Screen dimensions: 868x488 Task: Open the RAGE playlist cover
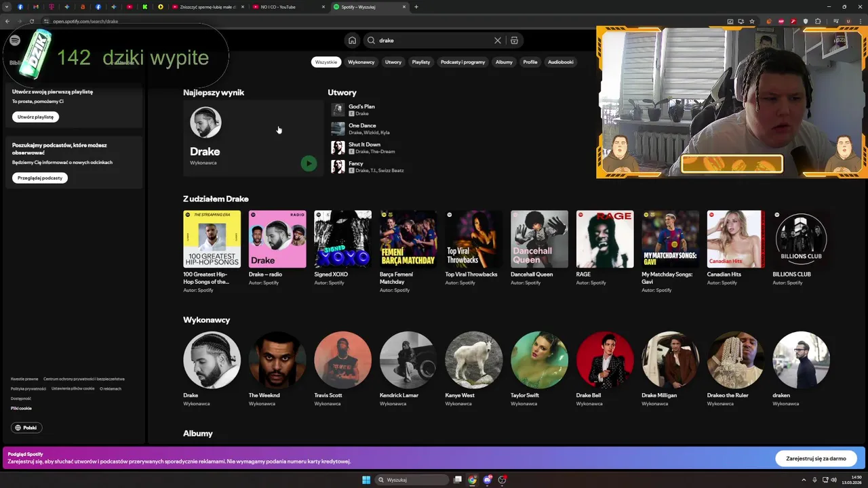pos(605,239)
